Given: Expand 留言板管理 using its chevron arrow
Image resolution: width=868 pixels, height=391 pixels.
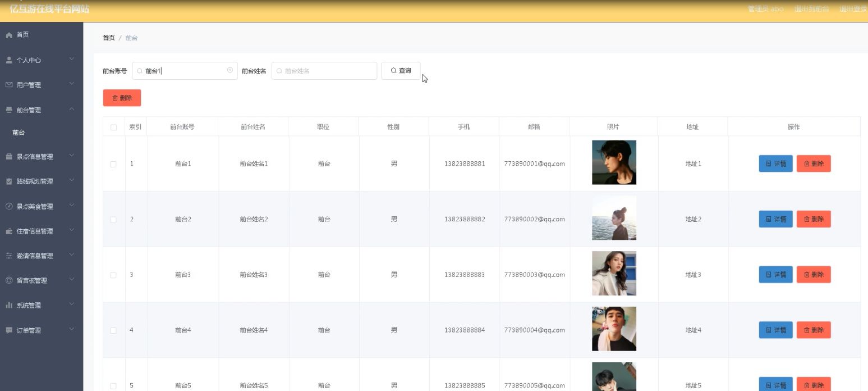Looking at the screenshot, I should click(x=72, y=279).
